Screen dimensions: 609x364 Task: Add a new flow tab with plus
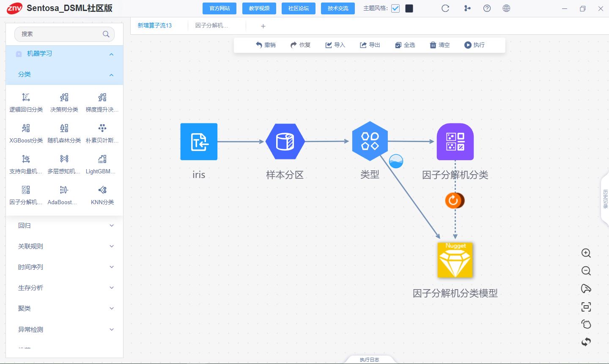tap(263, 26)
